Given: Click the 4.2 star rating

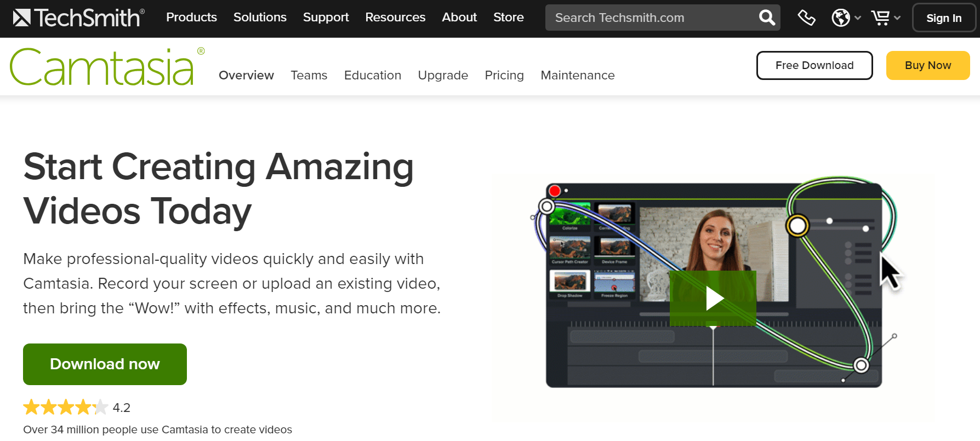Looking at the screenshot, I should coord(77,407).
